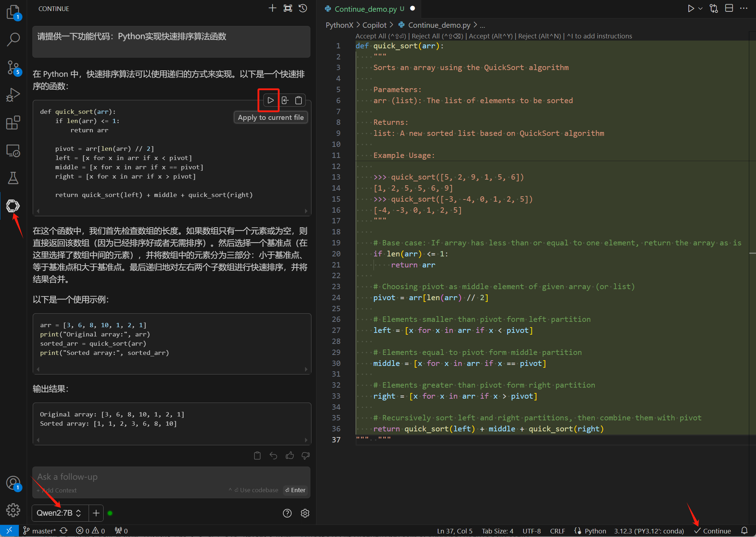Open the Search view icon
756x537 pixels.
click(x=13, y=39)
